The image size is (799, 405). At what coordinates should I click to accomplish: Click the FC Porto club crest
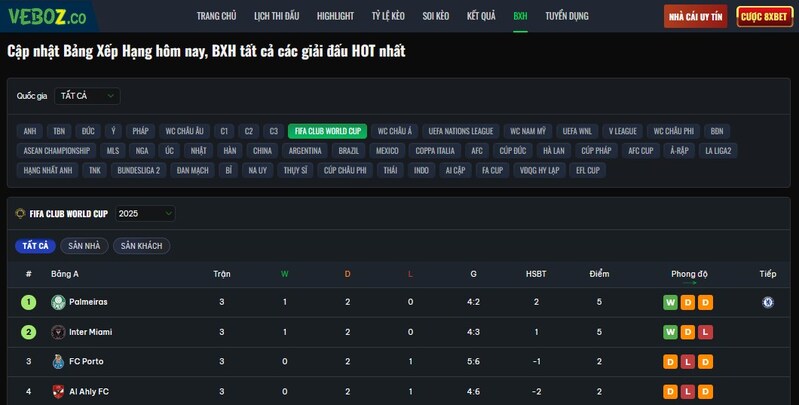tap(58, 362)
